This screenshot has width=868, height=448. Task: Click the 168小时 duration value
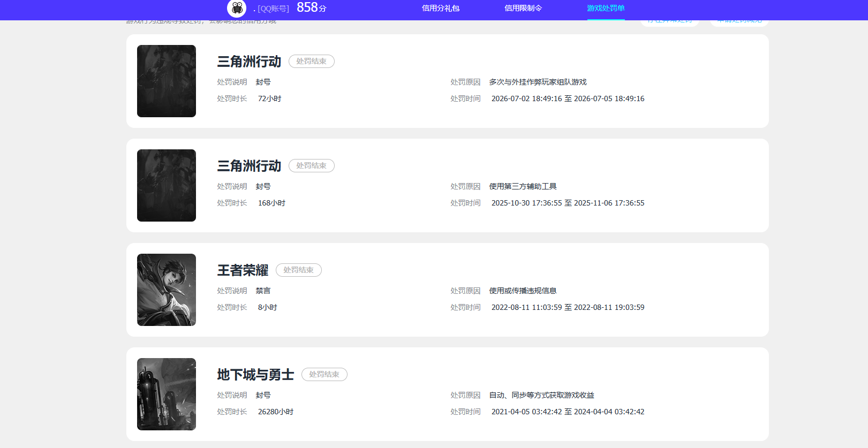pyautogui.click(x=271, y=203)
